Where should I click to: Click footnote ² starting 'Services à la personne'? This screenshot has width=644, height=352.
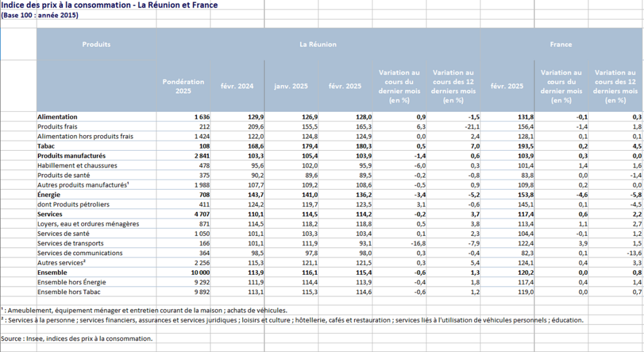coord(292,320)
